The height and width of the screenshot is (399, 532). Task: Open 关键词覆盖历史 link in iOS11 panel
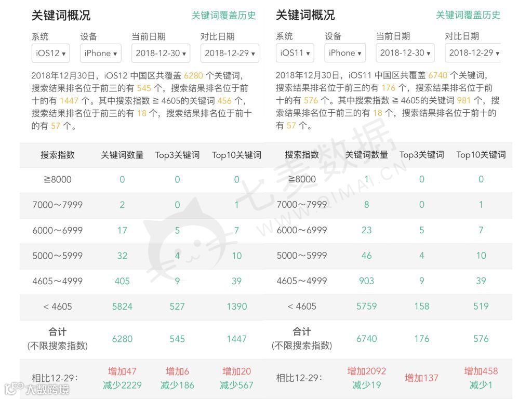pyautogui.click(x=468, y=15)
